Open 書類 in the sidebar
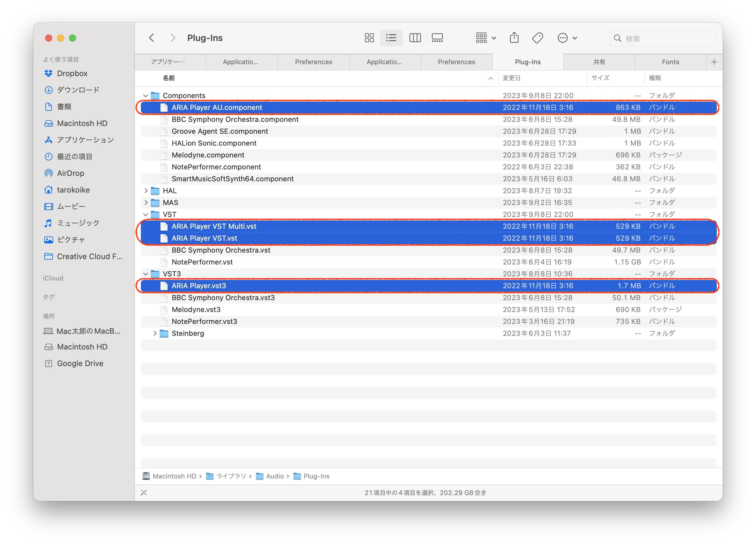This screenshot has width=756, height=545. coord(58,107)
